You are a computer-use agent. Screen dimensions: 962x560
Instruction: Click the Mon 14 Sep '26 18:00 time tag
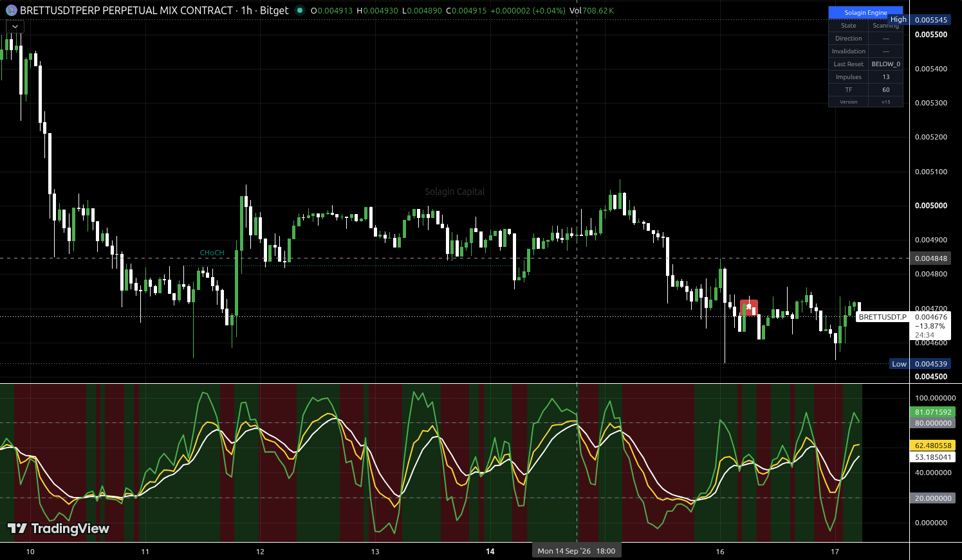[577, 551]
